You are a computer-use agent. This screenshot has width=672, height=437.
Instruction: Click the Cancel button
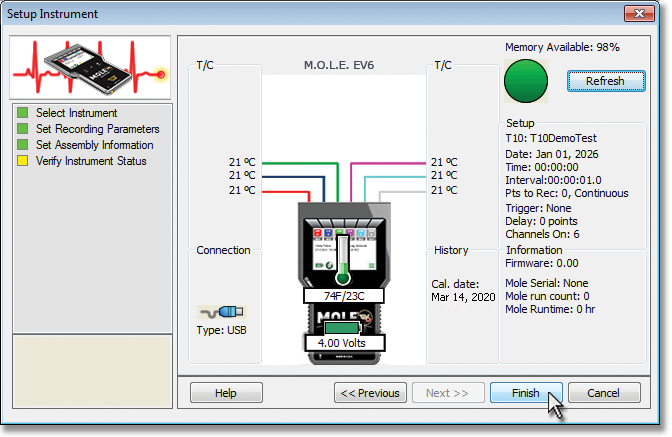[604, 392]
